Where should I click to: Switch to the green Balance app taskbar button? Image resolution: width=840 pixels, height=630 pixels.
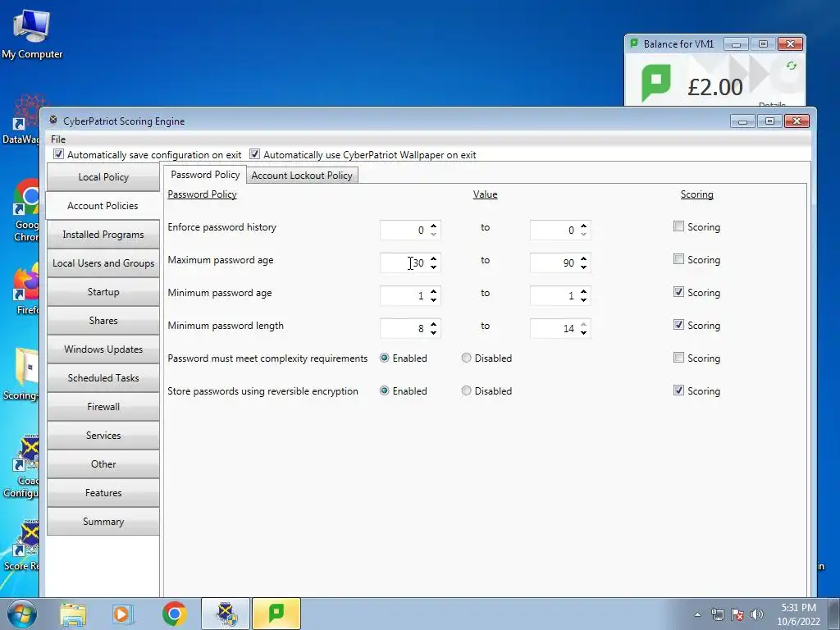click(276, 614)
